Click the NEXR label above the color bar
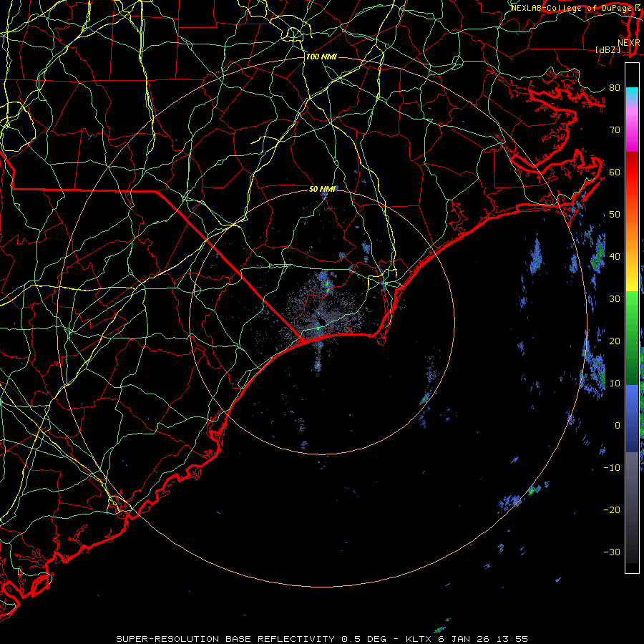 [629, 43]
